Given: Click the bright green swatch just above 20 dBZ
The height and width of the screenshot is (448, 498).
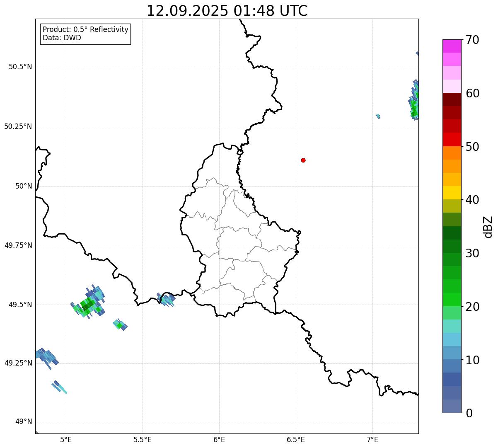Looking at the screenshot, I should click(452, 300).
